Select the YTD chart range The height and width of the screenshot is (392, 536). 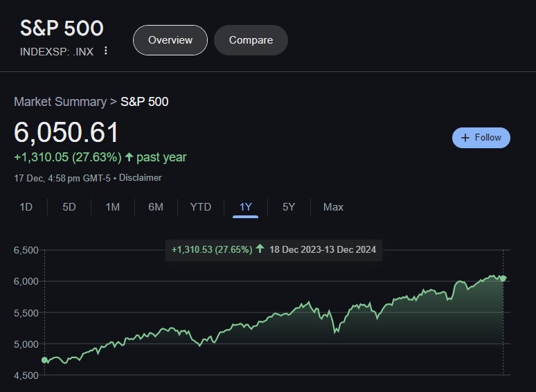pos(201,207)
